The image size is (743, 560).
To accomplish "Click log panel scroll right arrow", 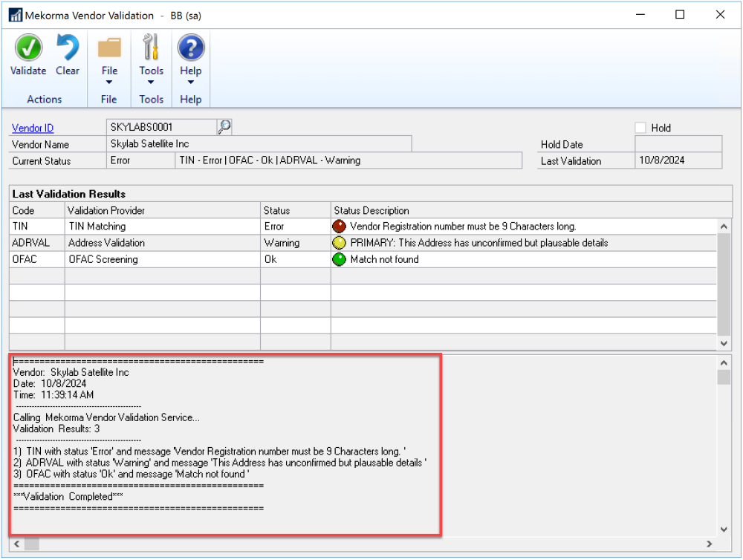I will click(x=710, y=544).
